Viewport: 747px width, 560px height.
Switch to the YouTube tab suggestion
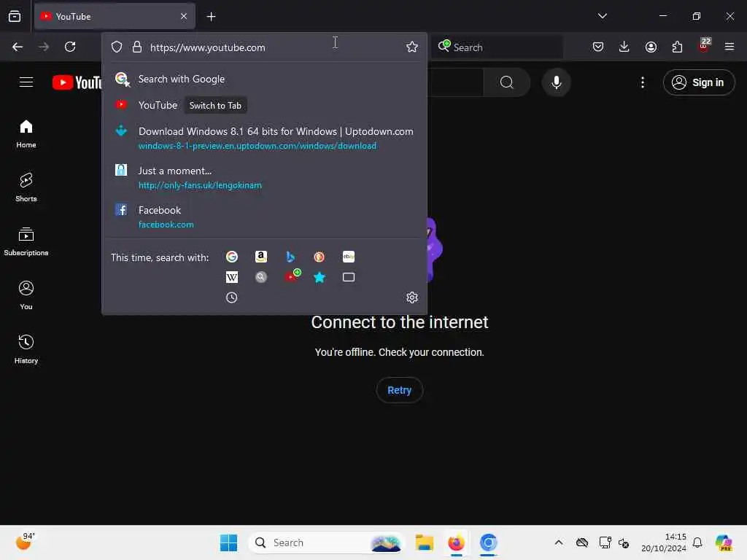pyautogui.click(x=264, y=105)
